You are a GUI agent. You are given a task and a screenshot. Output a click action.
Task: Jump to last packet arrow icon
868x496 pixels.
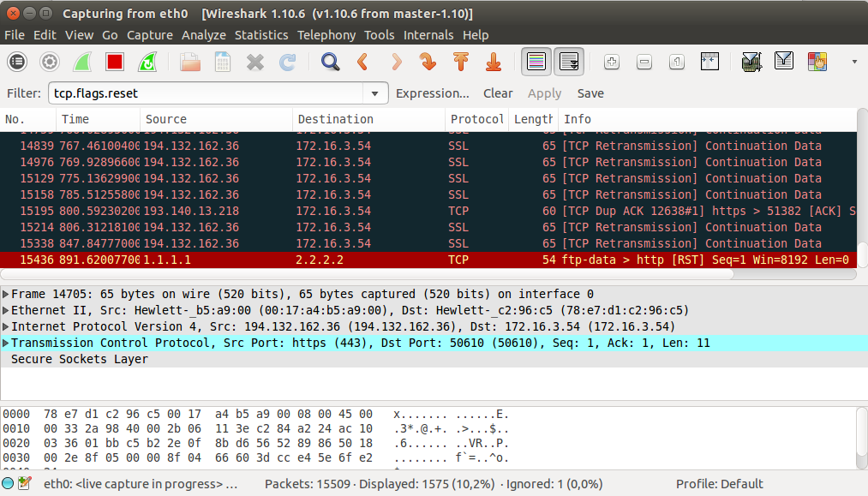pyautogui.click(x=493, y=62)
